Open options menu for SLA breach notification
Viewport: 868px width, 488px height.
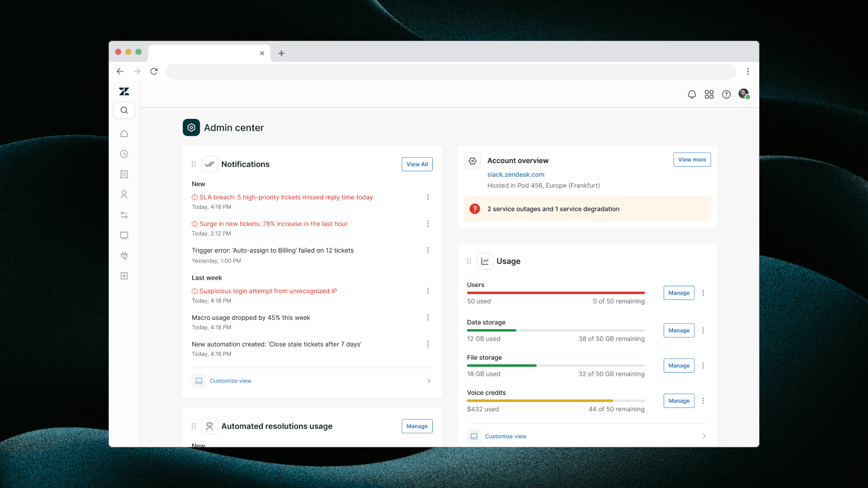428,197
